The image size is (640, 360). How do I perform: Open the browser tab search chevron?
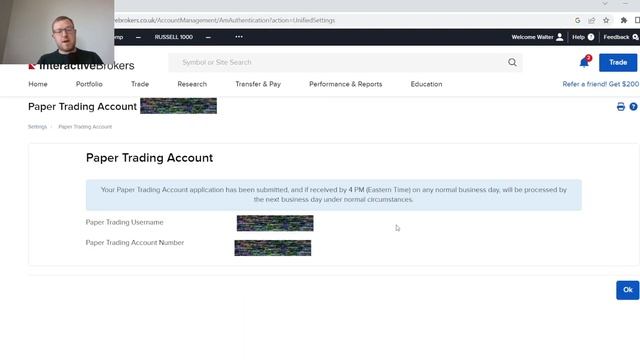pos(605,4)
